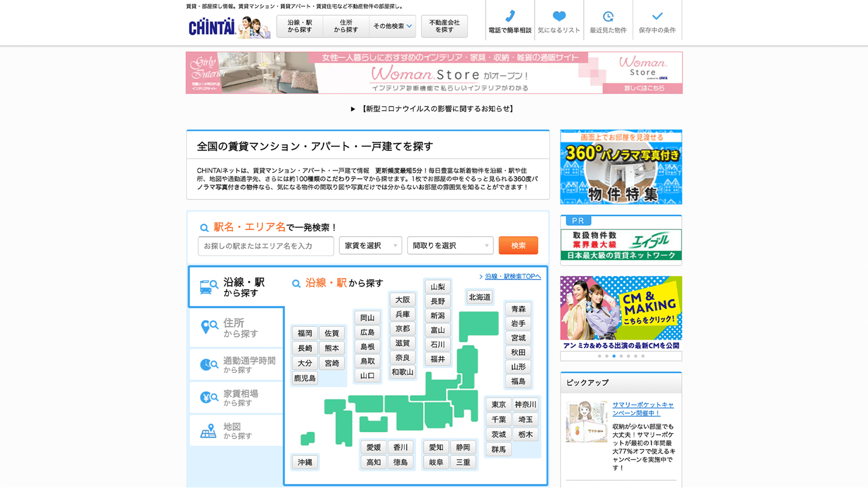Select the map search icon tab
Image resolution: width=868 pixels, height=488 pixels.
pyautogui.click(x=208, y=431)
